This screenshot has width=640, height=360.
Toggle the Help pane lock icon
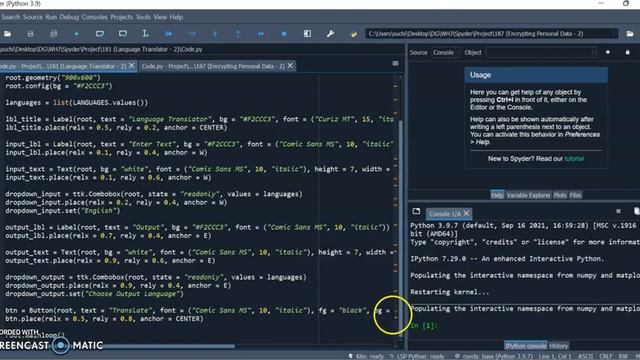click(628, 52)
